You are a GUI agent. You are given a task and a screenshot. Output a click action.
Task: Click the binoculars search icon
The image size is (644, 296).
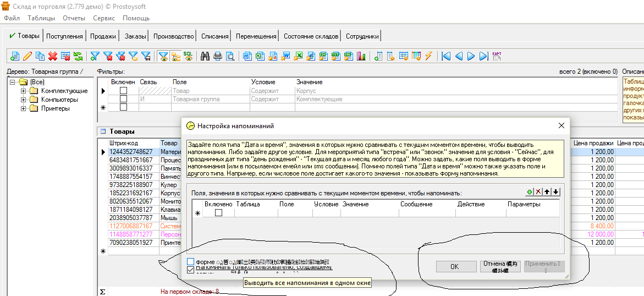coord(205,56)
